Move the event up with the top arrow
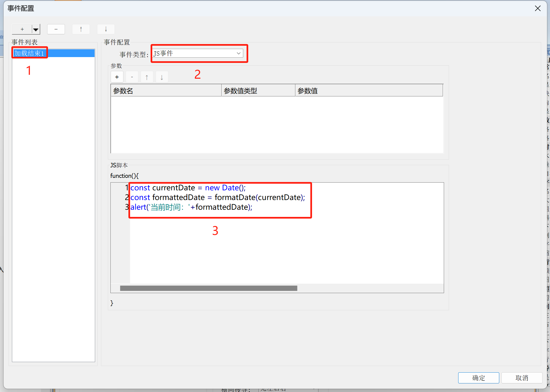The width and height of the screenshot is (550, 392). click(81, 29)
